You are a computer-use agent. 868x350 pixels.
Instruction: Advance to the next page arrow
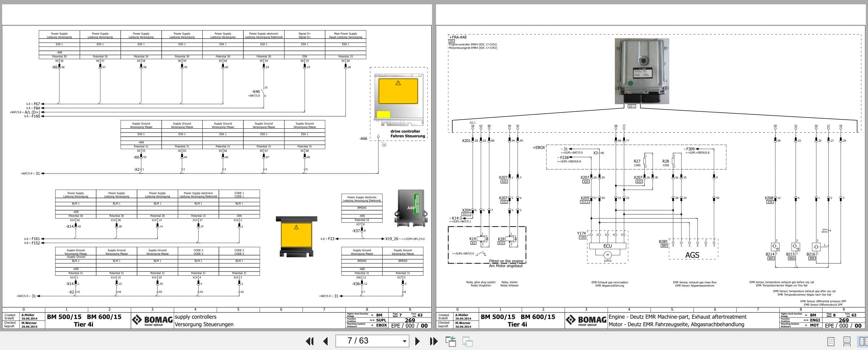(x=418, y=341)
